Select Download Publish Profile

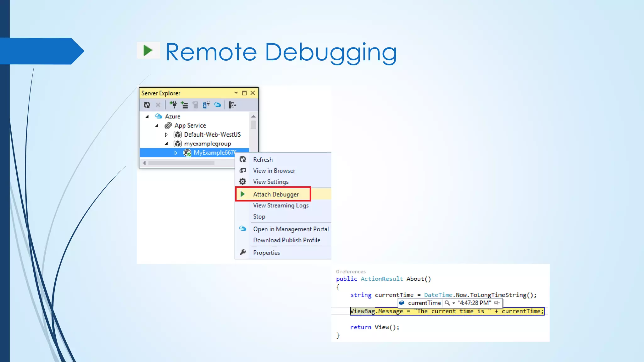(x=283, y=240)
